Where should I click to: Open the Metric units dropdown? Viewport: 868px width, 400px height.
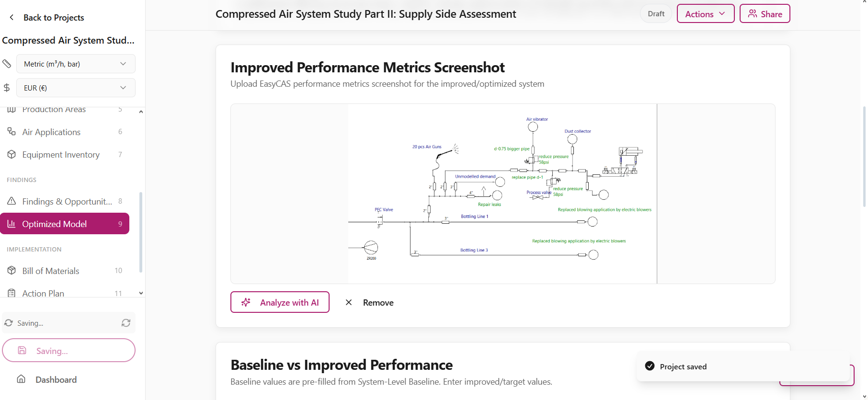pos(76,64)
